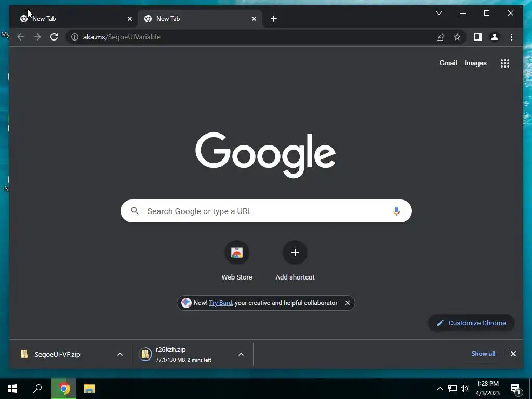Screen dimensions: 532x399
Task: Open the Chrome side panel
Action: [x=478, y=37]
